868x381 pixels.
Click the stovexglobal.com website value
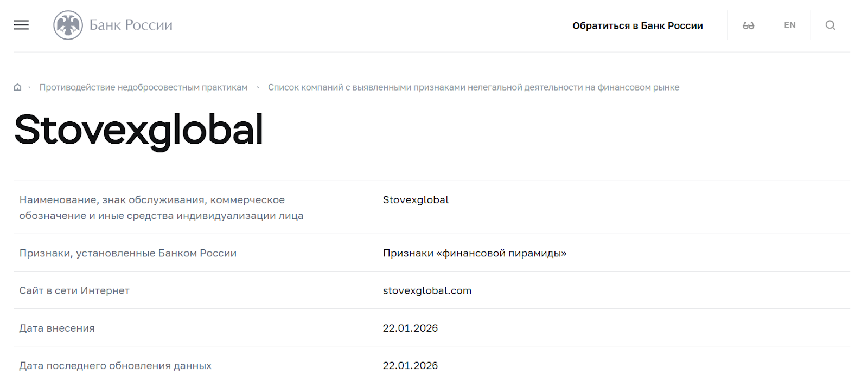click(427, 290)
